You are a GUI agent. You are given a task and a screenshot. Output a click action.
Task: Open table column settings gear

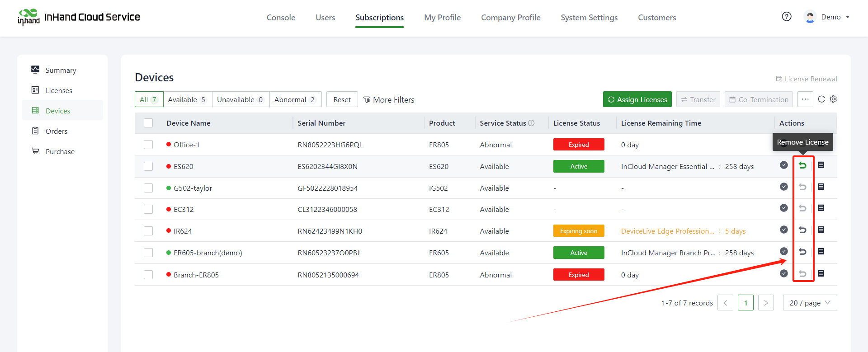833,99
